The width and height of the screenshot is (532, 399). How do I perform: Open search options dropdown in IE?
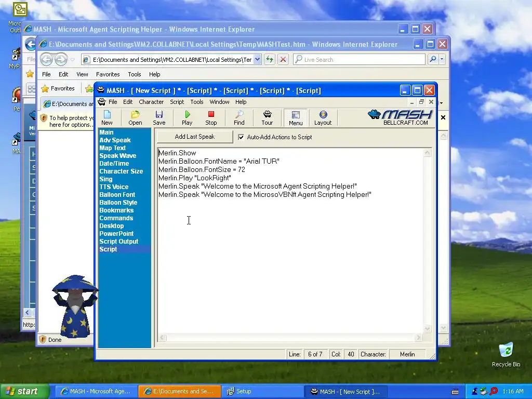(x=442, y=59)
